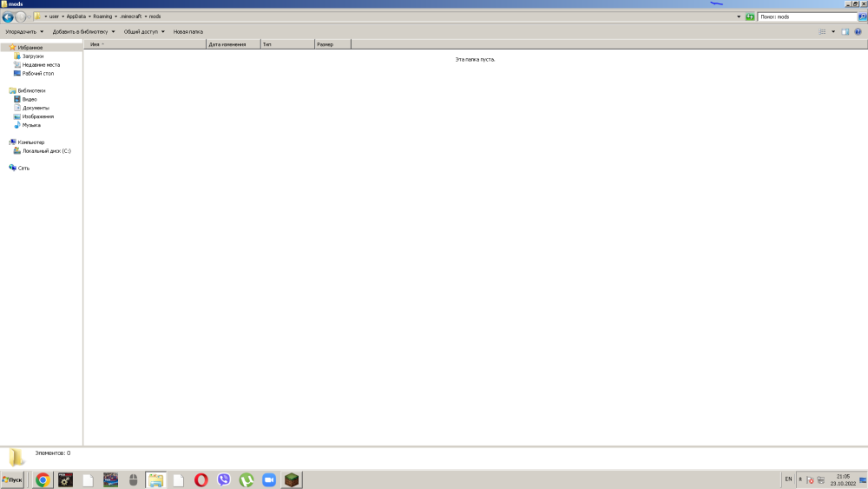Expand the AppData breadcrumb arrow
The height and width of the screenshot is (489, 868).
[x=89, y=17]
